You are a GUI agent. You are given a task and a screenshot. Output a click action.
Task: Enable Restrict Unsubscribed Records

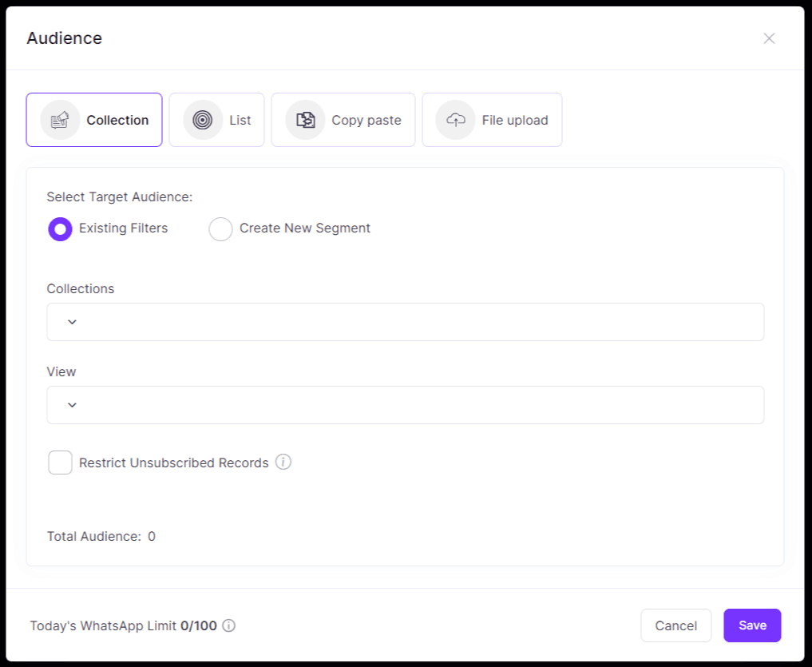(x=60, y=463)
